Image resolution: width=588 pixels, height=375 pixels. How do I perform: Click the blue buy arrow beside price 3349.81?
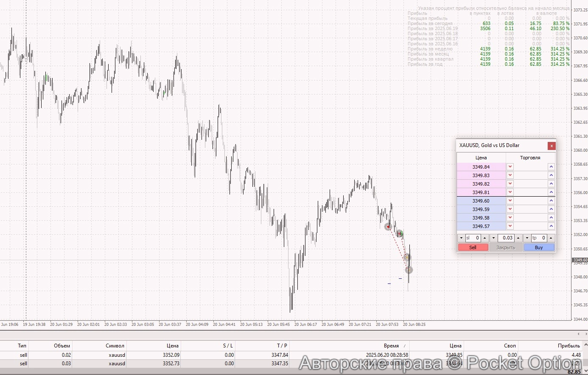pos(551,192)
